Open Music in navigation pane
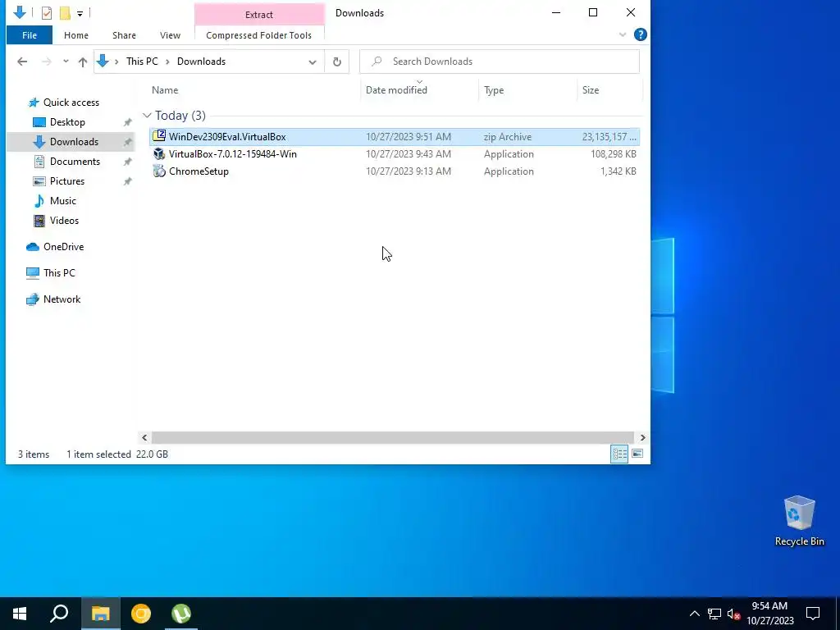This screenshot has width=840, height=630. [62, 201]
